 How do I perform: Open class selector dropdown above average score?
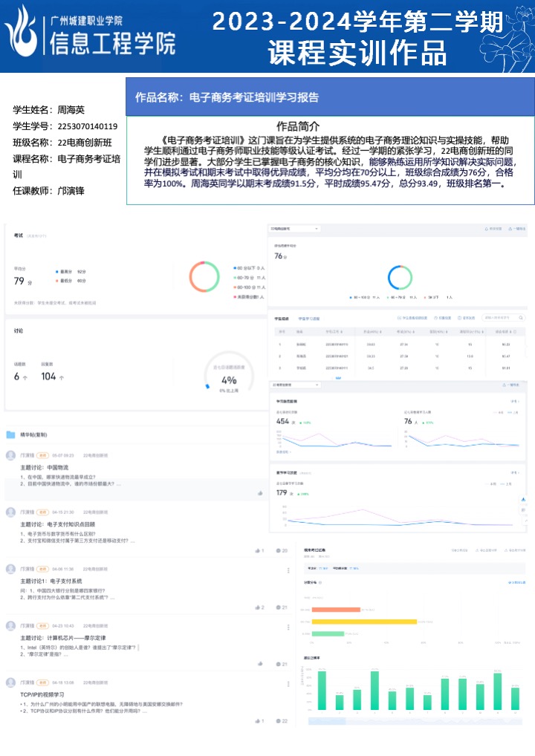click(294, 229)
